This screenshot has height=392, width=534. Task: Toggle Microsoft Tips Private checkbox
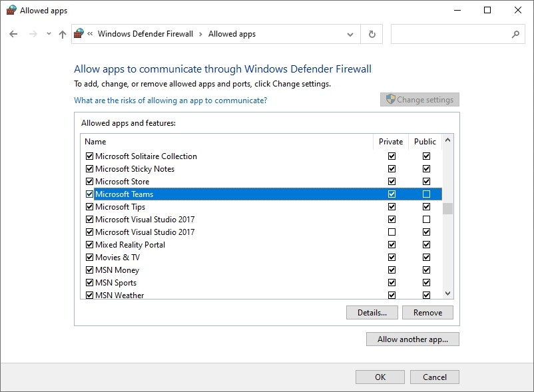pos(392,206)
